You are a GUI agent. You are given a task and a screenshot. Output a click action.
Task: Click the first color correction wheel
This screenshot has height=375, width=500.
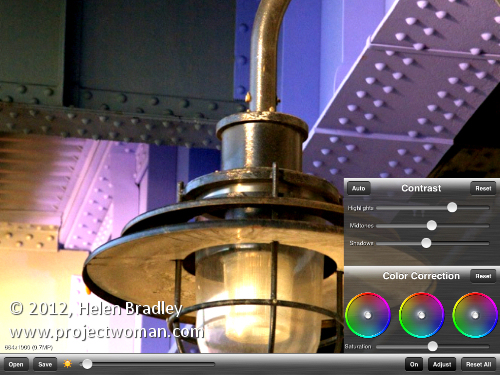pos(368,315)
